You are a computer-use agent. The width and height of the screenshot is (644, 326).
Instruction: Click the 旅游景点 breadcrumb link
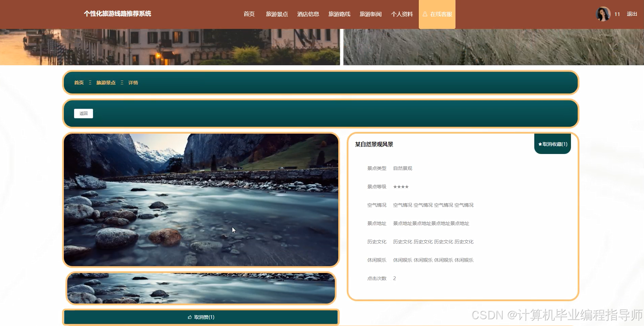pos(106,83)
